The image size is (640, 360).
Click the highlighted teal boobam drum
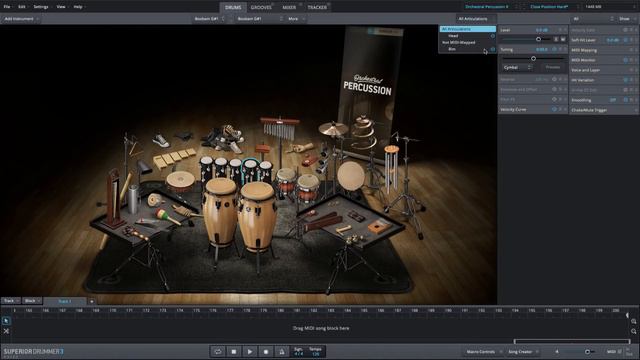(x=250, y=170)
